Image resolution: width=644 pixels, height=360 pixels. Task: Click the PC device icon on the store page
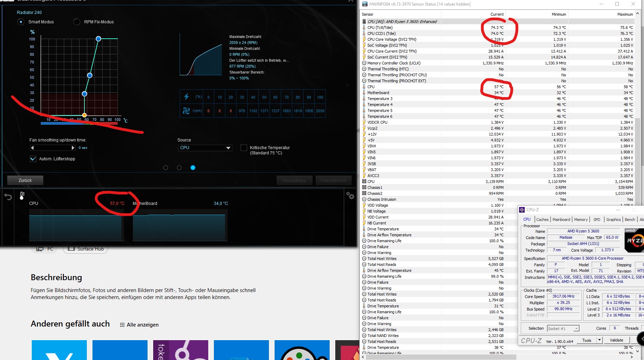(x=40, y=249)
